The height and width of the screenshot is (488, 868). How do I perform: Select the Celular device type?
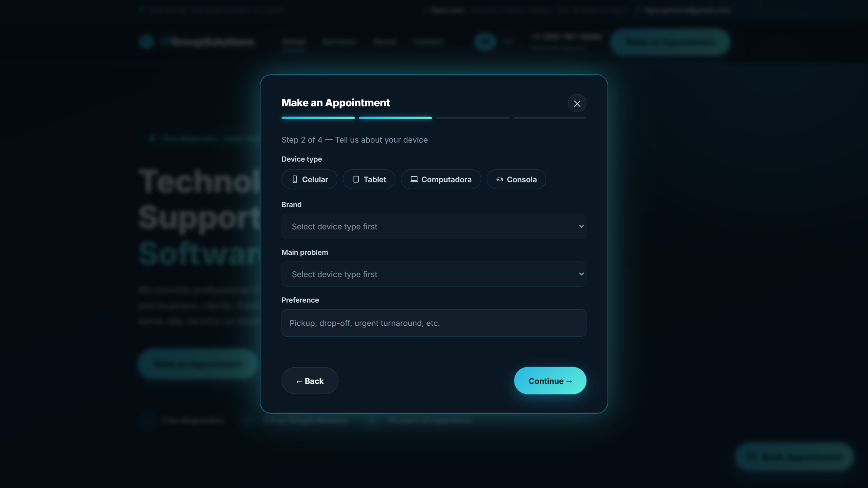coord(309,179)
